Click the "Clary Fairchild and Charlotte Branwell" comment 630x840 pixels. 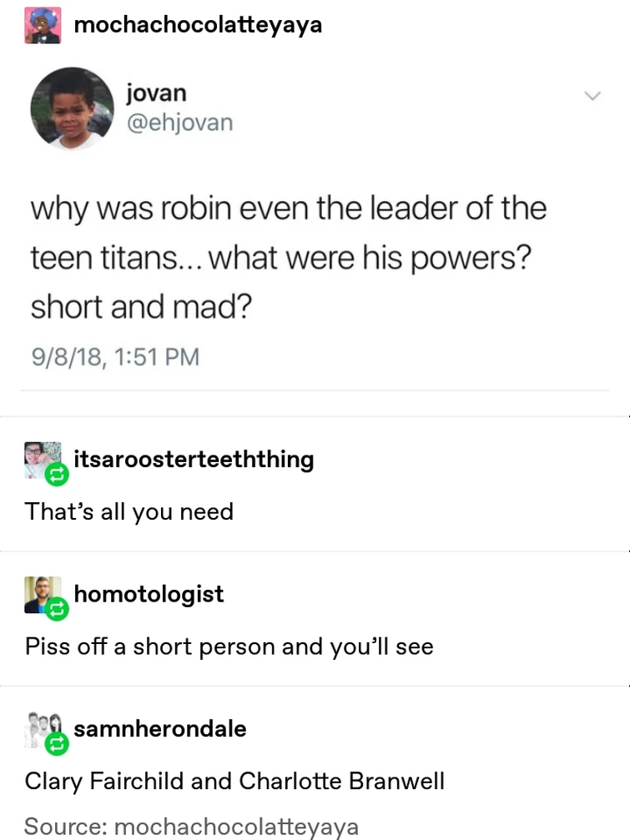coord(234,781)
